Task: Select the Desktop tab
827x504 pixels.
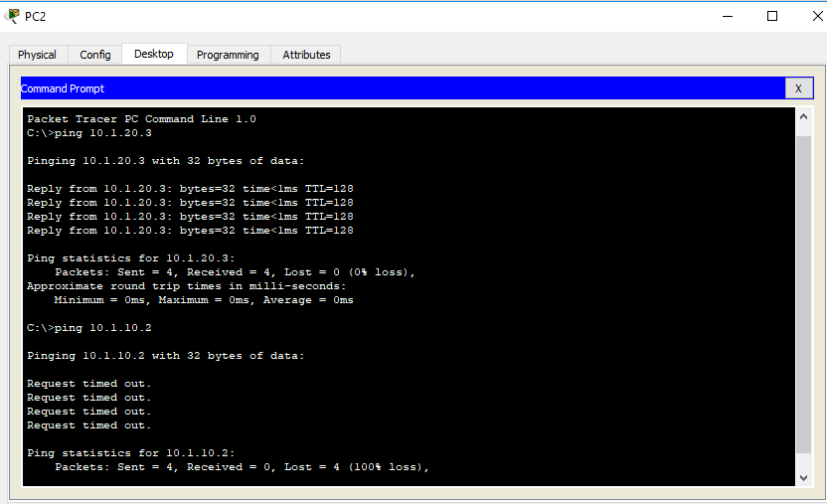Action: pos(154,54)
